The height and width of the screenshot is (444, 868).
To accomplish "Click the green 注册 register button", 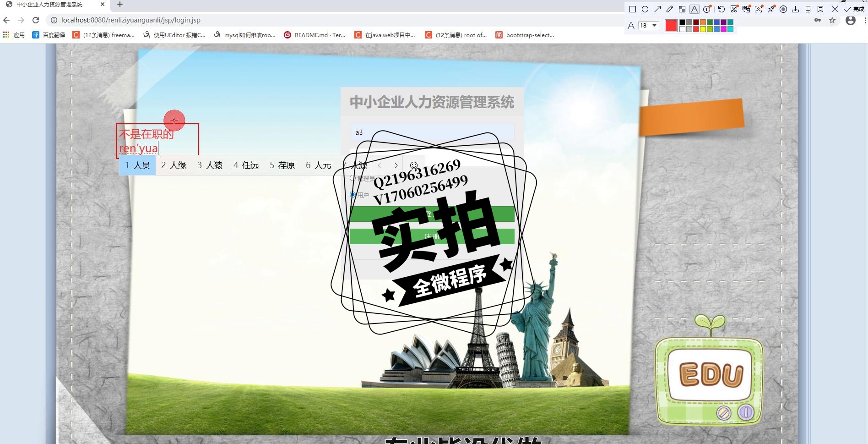I will pos(432,236).
